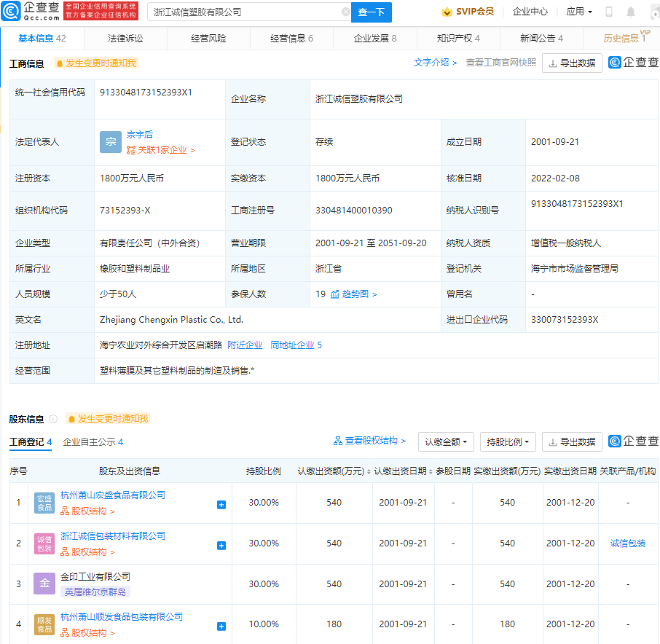Viewport: 660px width, 644px height.
Task: Switch to 知识产权 tab
Action: tap(458, 39)
